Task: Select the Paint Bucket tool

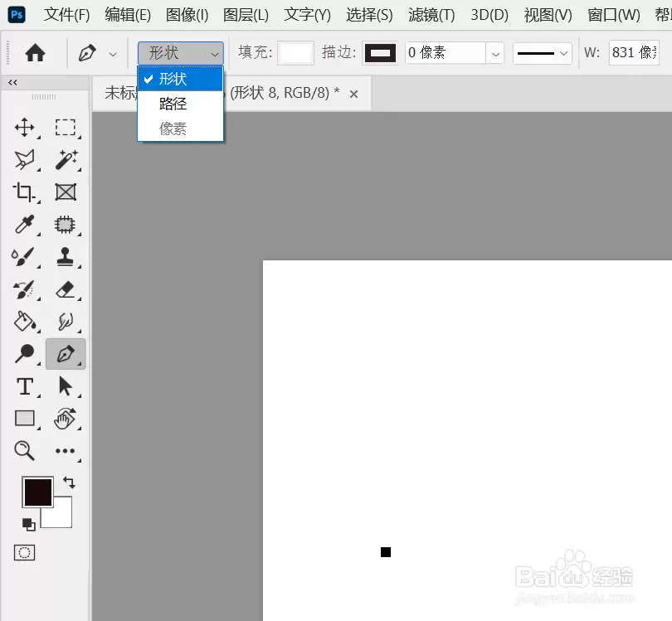Action: (x=24, y=321)
